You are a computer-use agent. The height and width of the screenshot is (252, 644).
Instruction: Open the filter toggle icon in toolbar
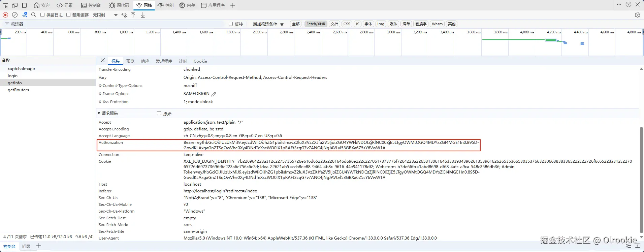(x=24, y=15)
